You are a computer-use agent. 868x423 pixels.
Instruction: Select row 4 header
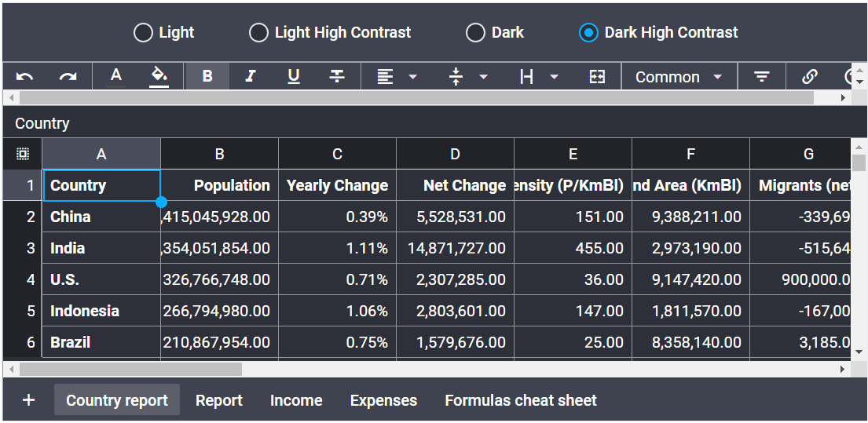[x=23, y=279]
